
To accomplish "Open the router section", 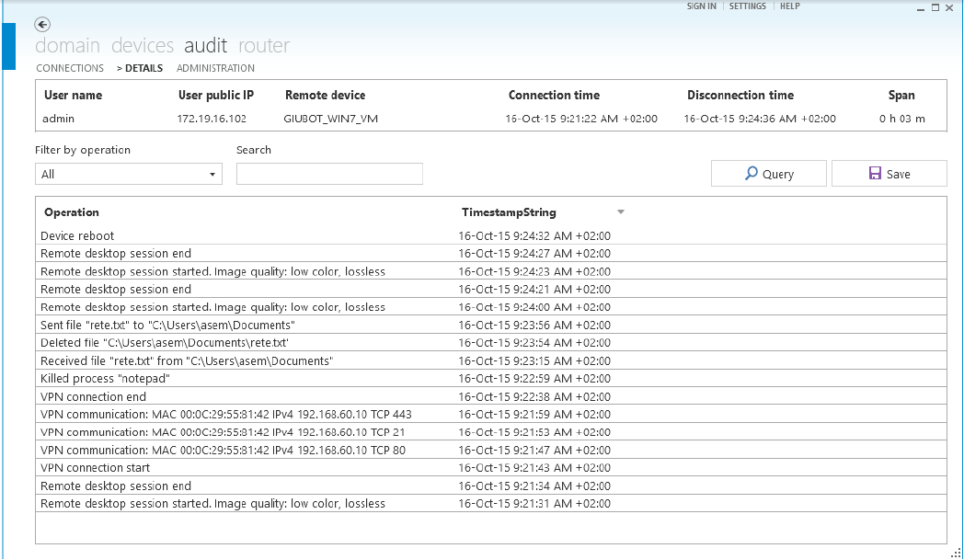I will pyautogui.click(x=264, y=45).
